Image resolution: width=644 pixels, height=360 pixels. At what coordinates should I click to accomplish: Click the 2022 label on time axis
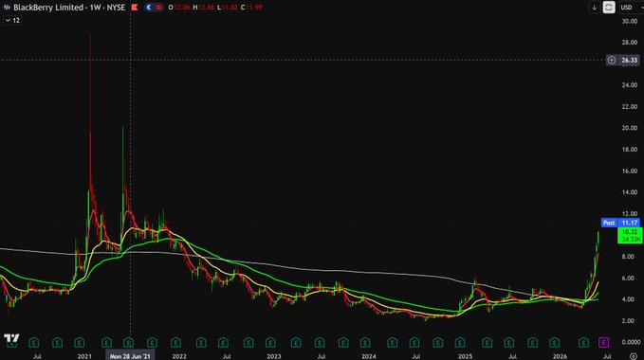pyautogui.click(x=179, y=356)
